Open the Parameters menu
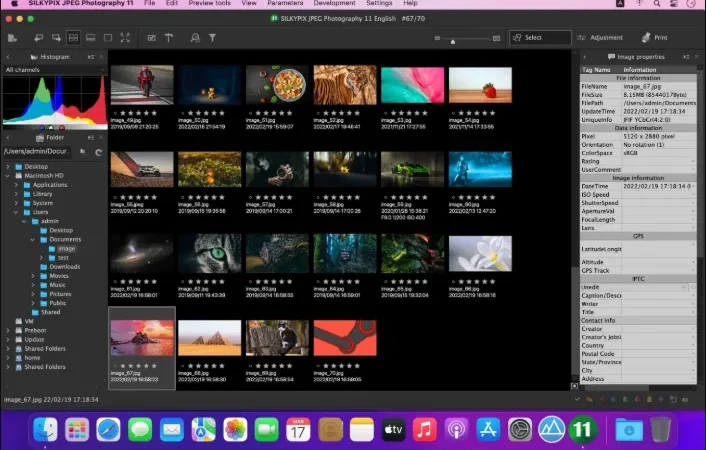Screen dimensions: 706x450 pyautogui.click(x=285, y=3)
